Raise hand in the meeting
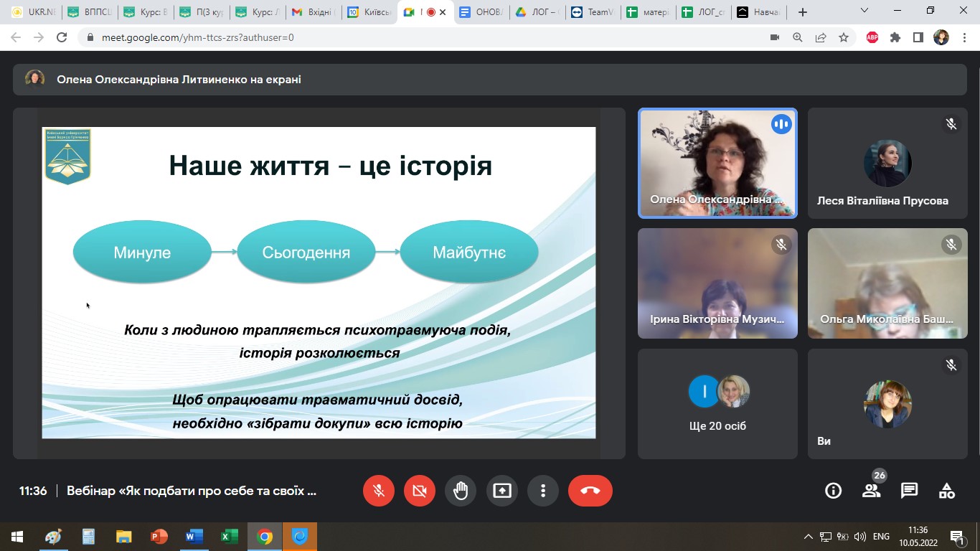 click(461, 491)
